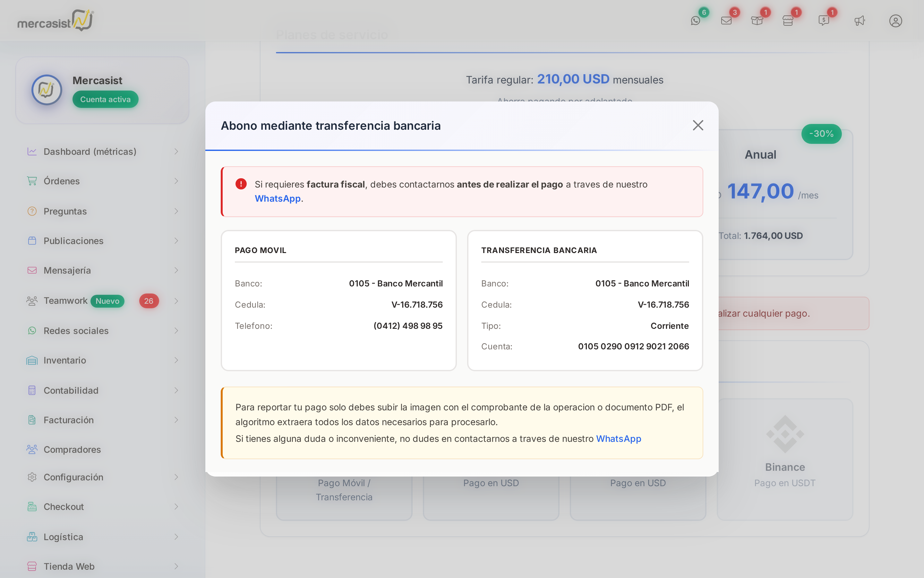Click the Pago Movil Cedula V-16.718.756
This screenshot has height=578, width=924.
[417, 305]
